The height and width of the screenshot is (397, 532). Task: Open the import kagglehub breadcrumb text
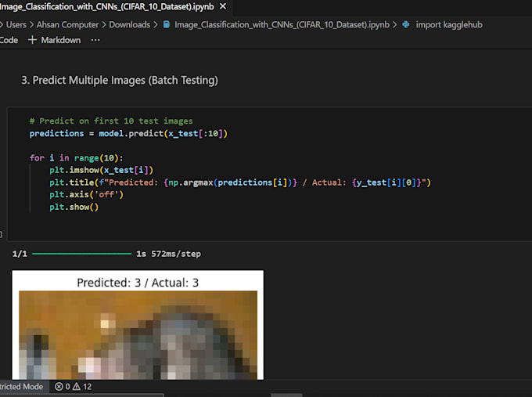448,24
